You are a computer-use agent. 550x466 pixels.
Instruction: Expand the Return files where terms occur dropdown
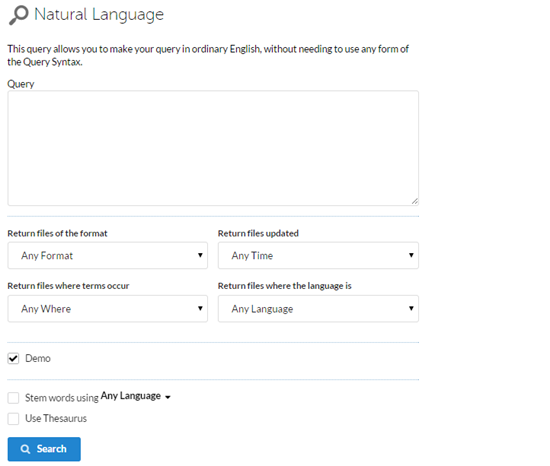[108, 309]
